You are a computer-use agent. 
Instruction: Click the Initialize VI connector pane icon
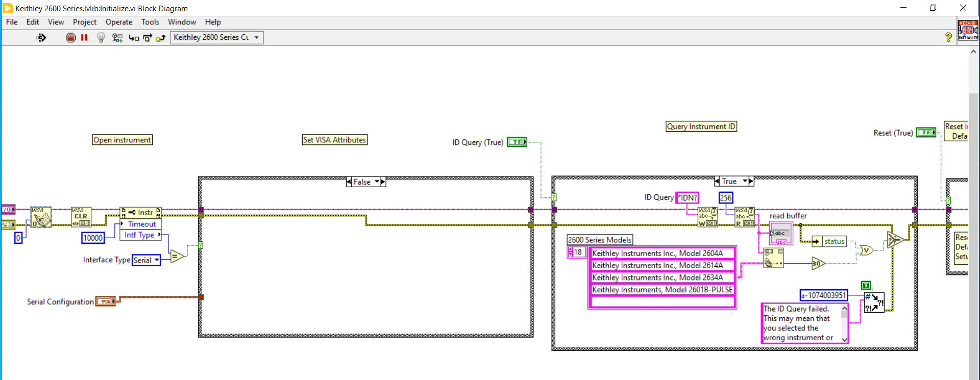pyautogui.click(x=968, y=30)
